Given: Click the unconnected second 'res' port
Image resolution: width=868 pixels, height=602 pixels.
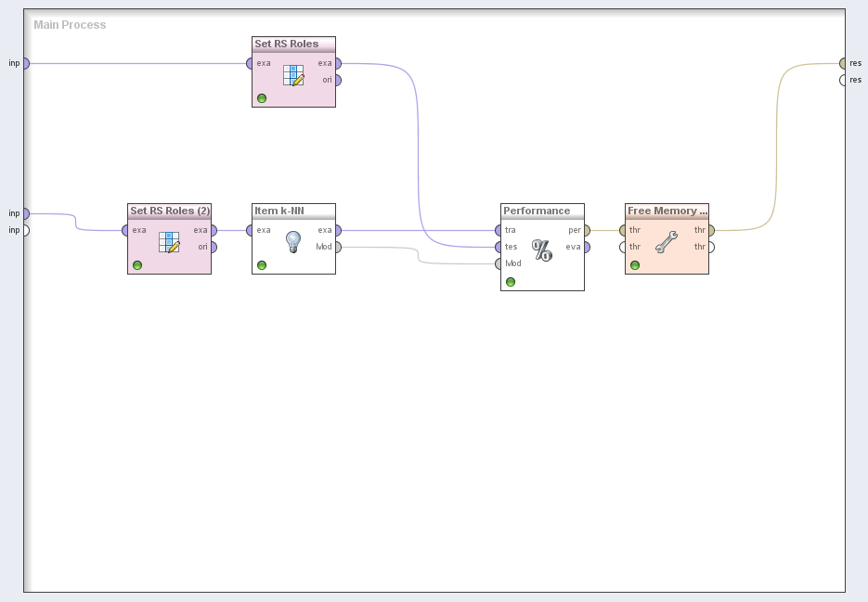Looking at the screenshot, I should point(843,80).
